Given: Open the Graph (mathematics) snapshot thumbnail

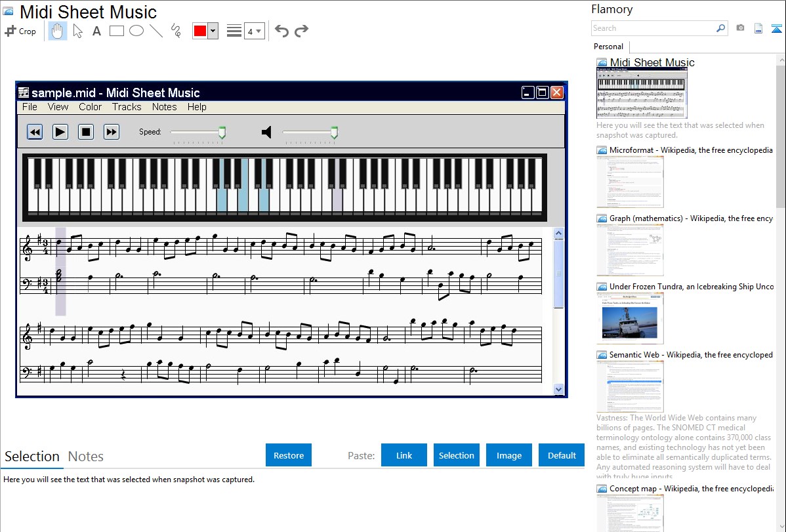Looking at the screenshot, I should [630, 250].
